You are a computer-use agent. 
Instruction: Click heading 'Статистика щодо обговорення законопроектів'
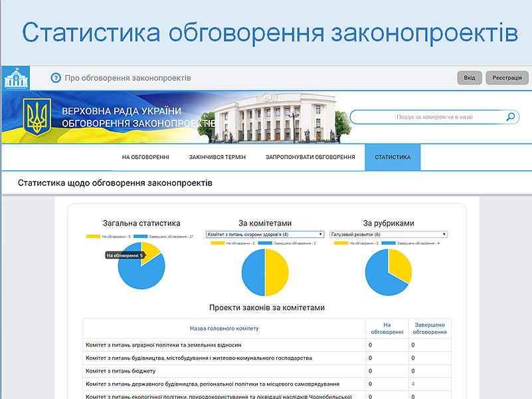click(x=115, y=183)
